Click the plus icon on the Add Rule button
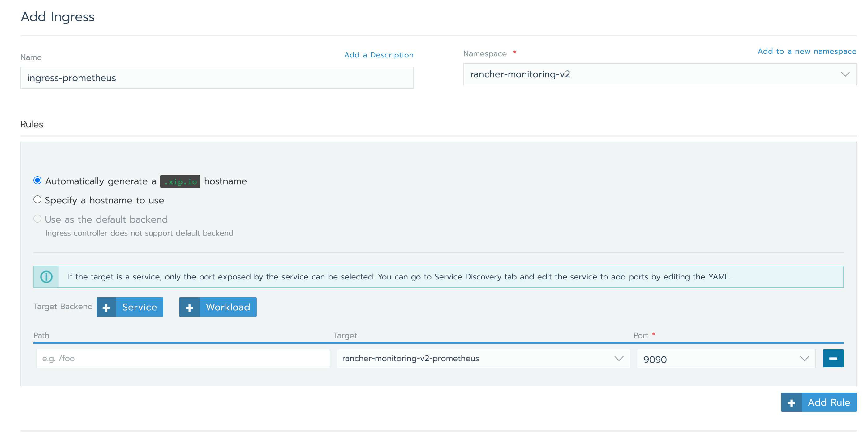This screenshot has width=868, height=434. pos(792,402)
